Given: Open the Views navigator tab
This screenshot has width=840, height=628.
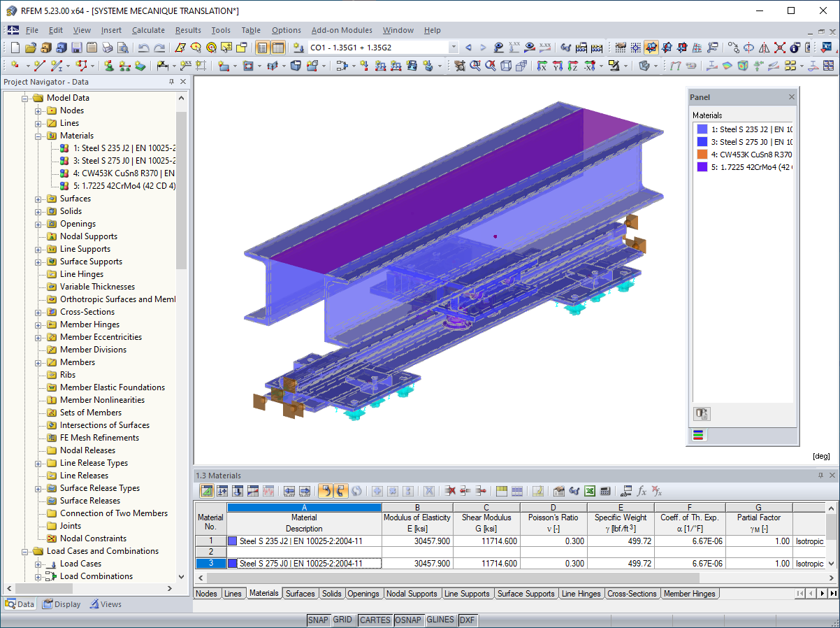Looking at the screenshot, I should tap(105, 604).
